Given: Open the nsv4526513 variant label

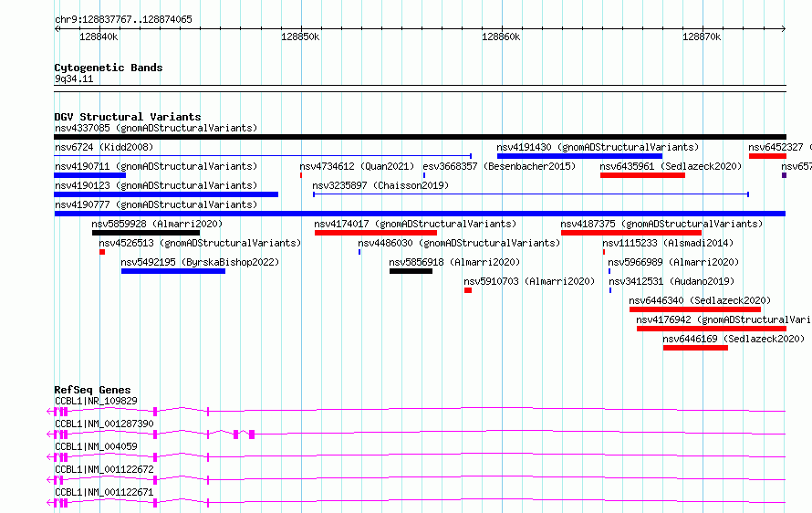Looking at the screenshot, I should tap(200, 243).
